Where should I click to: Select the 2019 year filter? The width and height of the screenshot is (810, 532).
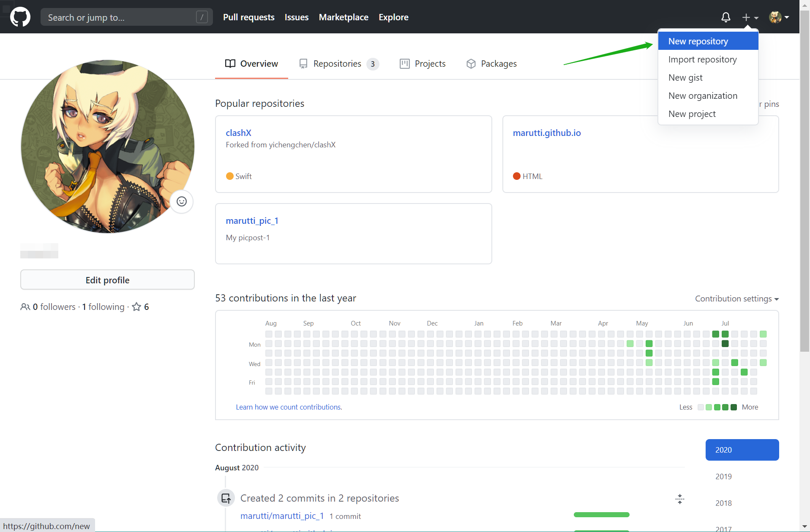click(x=723, y=477)
